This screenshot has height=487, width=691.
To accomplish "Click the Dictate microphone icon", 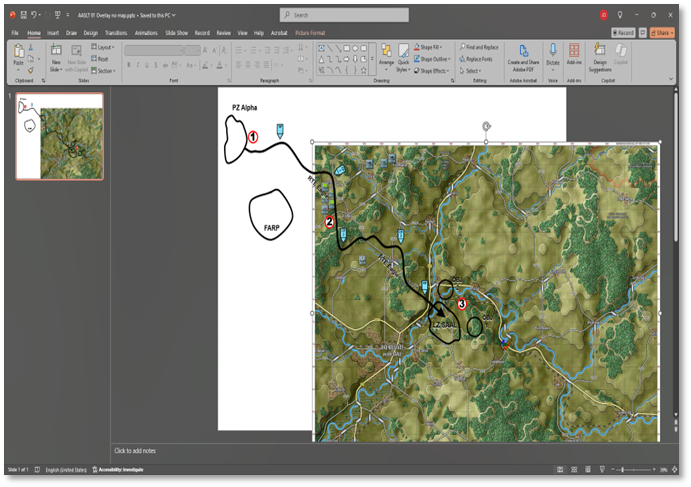I will pyautogui.click(x=552, y=51).
